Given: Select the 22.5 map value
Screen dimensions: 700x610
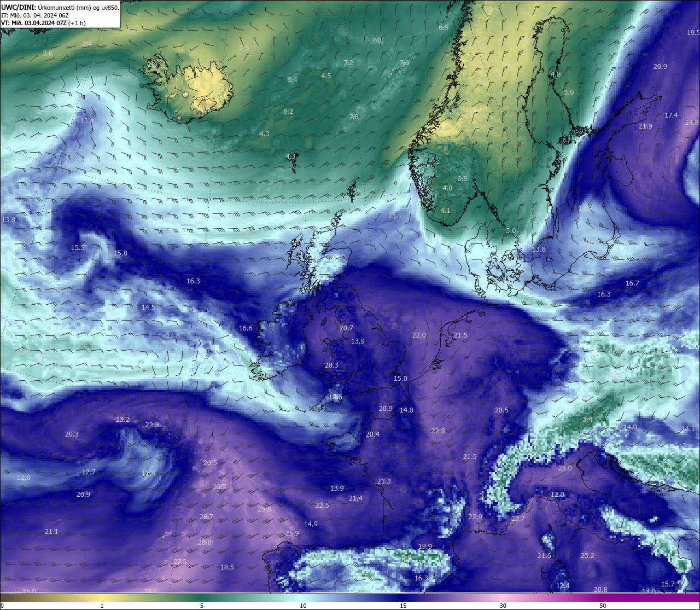Looking at the screenshot, I should 322,506.
